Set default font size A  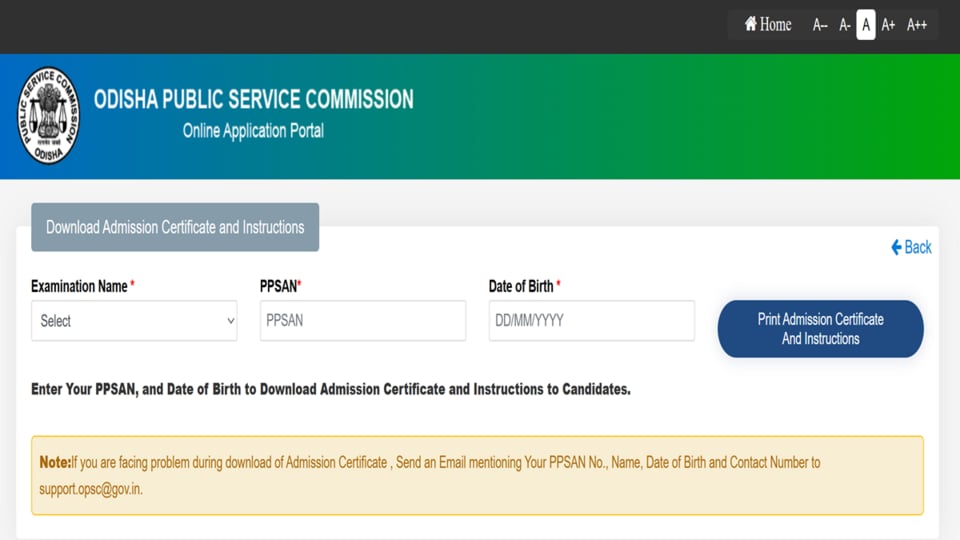(866, 24)
